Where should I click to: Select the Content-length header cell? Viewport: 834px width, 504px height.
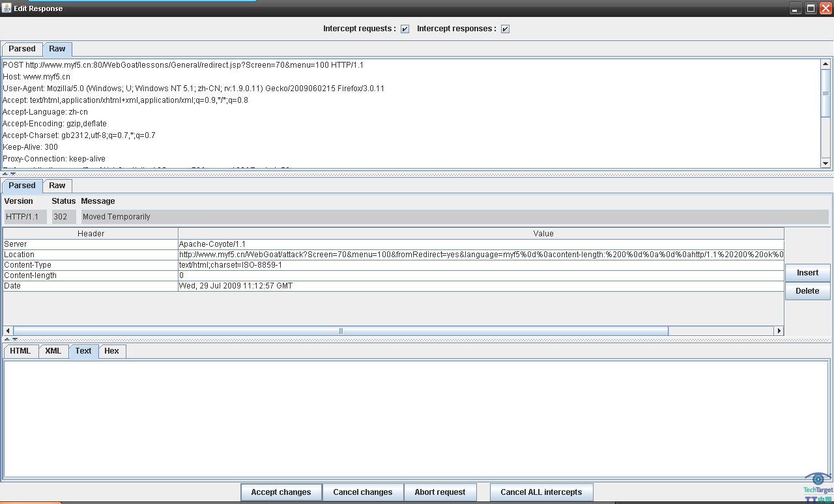click(x=91, y=275)
